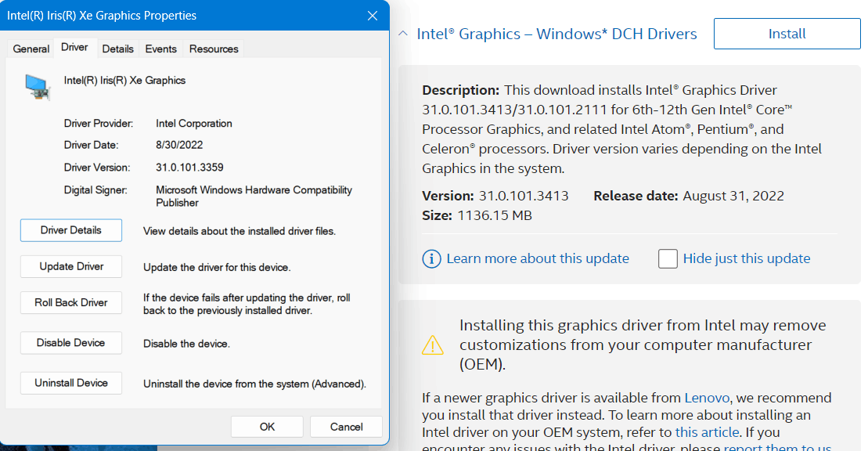The height and width of the screenshot is (451, 868).
Task: Open the Details tab
Action: pyautogui.click(x=118, y=49)
